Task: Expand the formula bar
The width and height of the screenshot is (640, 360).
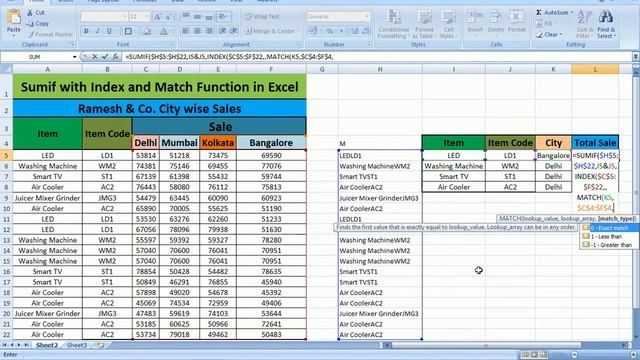Action: 636,57
